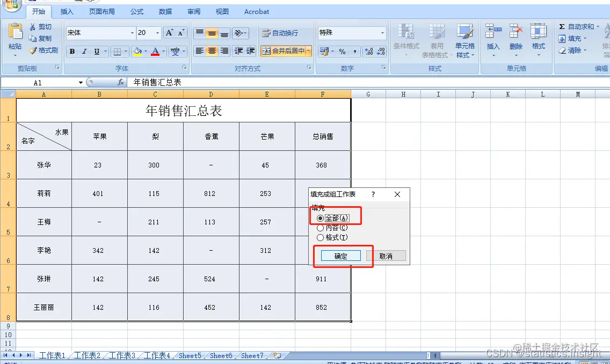Screen dimensions: 610x364
Task: Open the number format dropdown 特殊
Action: click(382, 33)
